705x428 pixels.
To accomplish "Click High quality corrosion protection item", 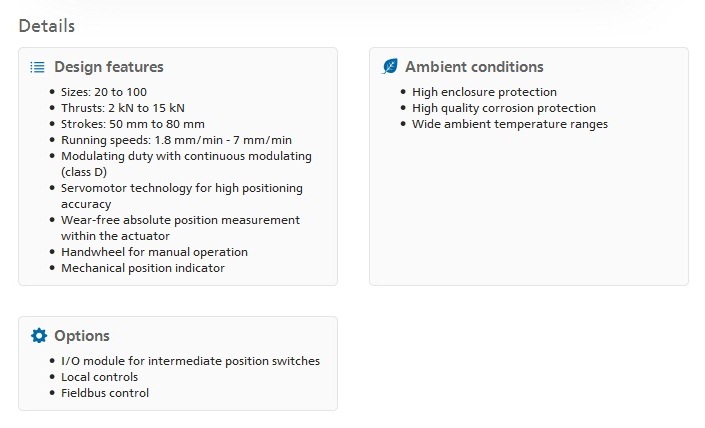I will coord(504,108).
